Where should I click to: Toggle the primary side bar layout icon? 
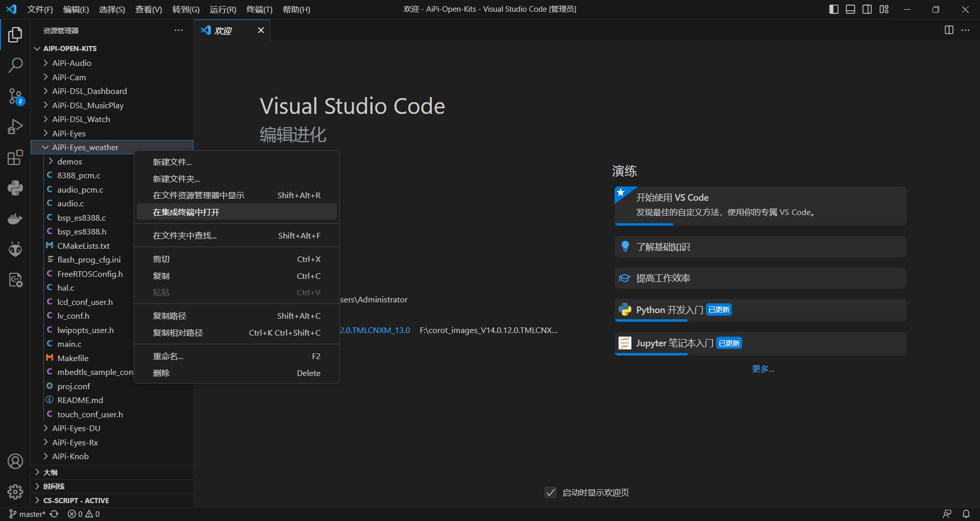tap(834, 9)
